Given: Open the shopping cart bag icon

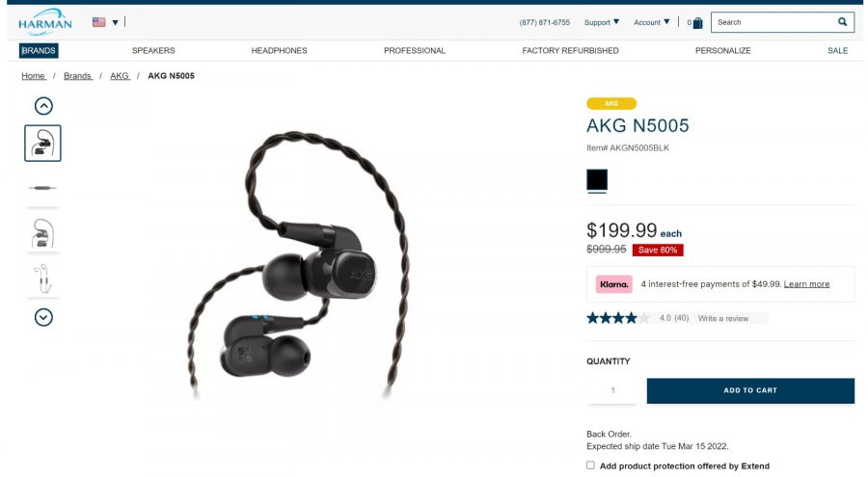Looking at the screenshot, I should pos(697,23).
